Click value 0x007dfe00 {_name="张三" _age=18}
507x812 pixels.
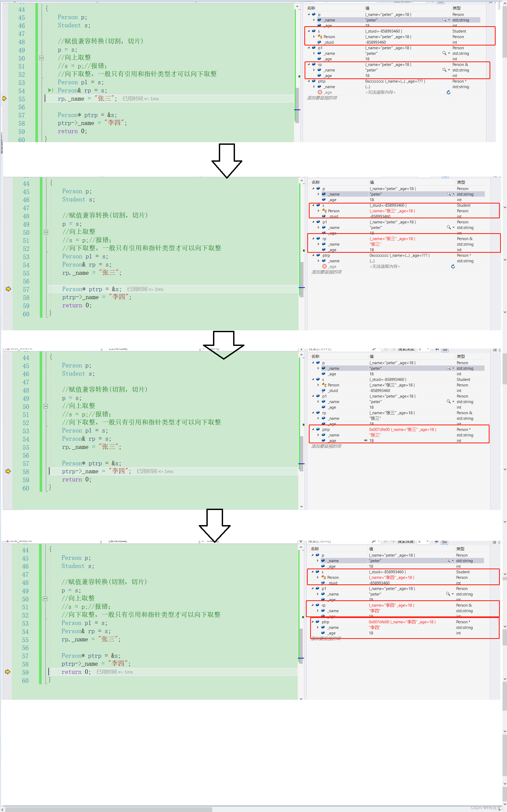(x=403, y=429)
